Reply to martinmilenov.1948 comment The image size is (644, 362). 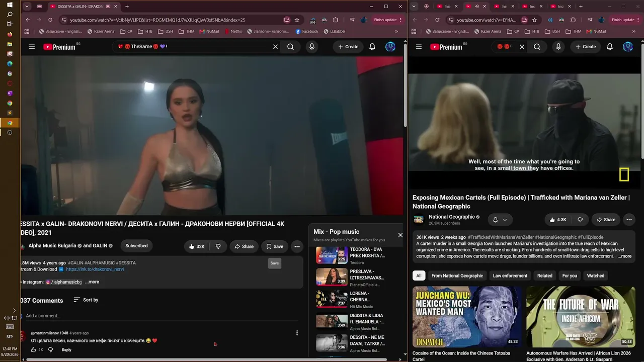66,350
